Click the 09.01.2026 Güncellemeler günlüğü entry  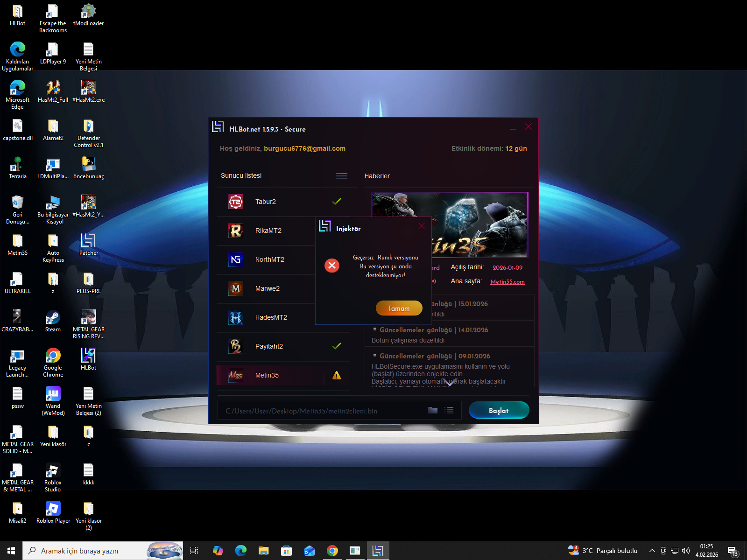(x=449, y=367)
